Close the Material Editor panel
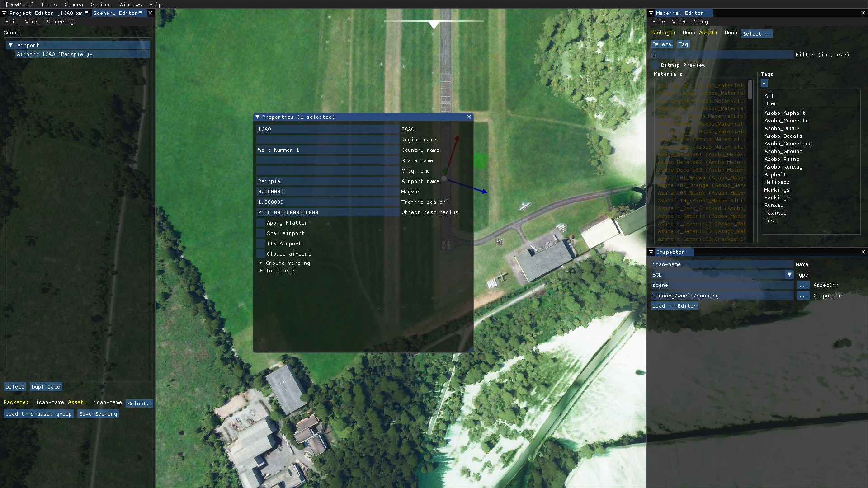 tap(863, 13)
